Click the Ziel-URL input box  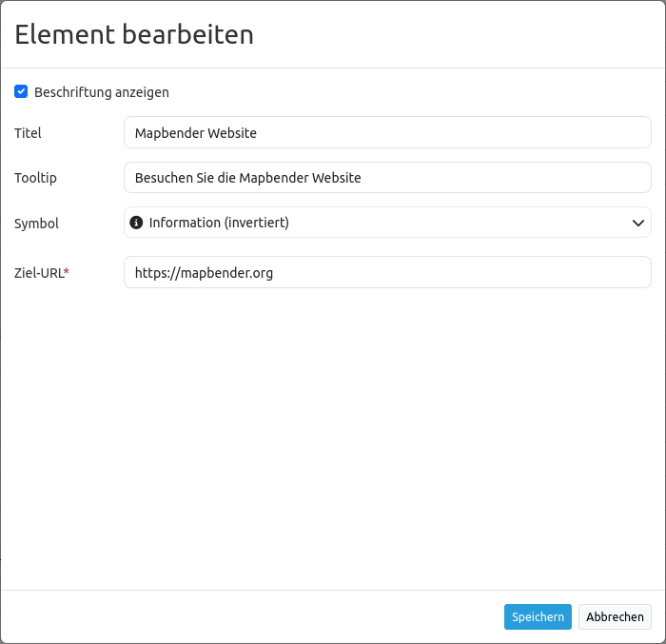387,273
